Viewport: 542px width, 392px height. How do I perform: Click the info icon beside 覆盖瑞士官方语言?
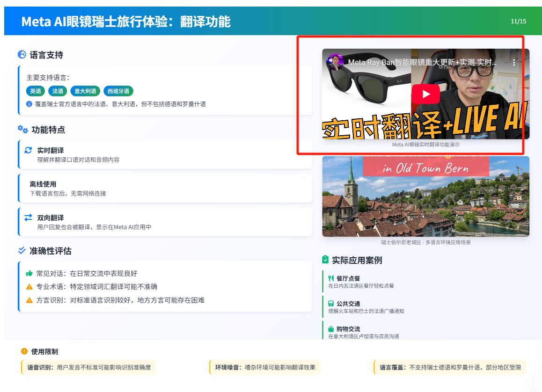point(29,104)
